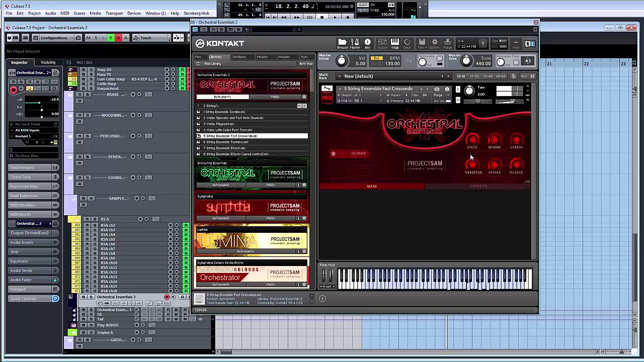644x362 pixels.
Task: Switch to Kontakt Database tab
Action: tap(239, 57)
